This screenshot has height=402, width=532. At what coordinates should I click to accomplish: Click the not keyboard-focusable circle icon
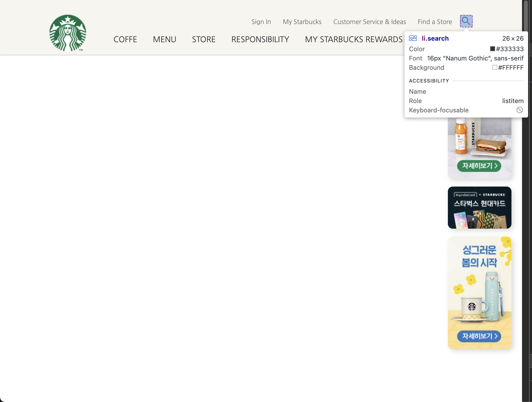tap(520, 110)
